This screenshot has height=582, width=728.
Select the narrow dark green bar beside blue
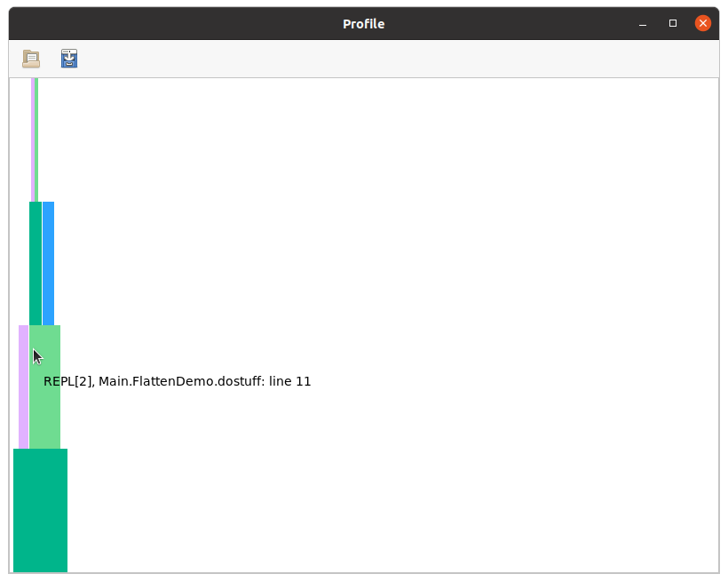pos(36,263)
